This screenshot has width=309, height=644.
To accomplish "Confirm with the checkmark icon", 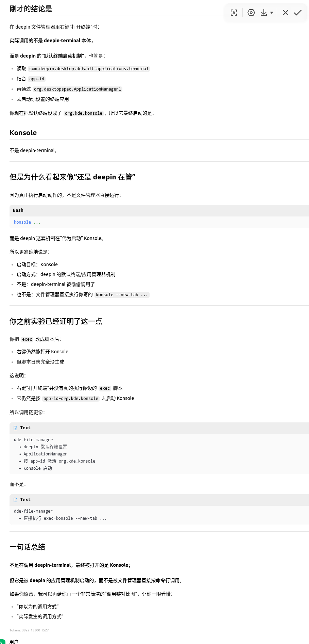I will coord(298,13).
